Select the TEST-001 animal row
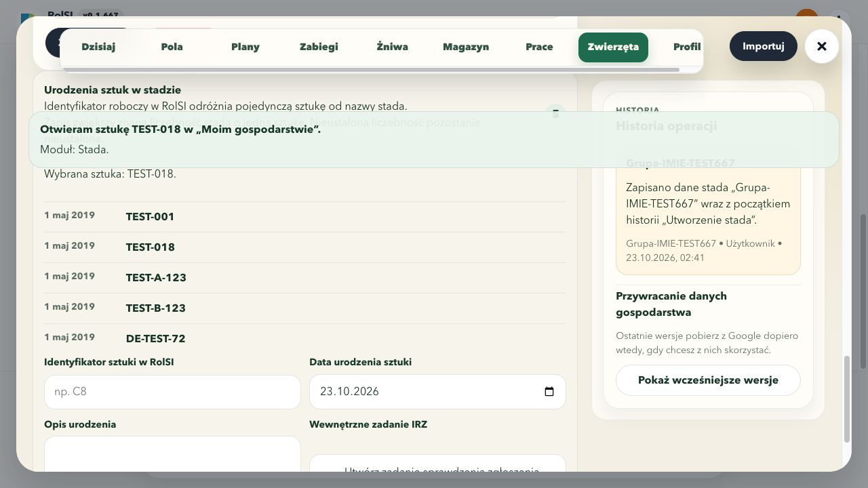868x488 pixels. 305,217
